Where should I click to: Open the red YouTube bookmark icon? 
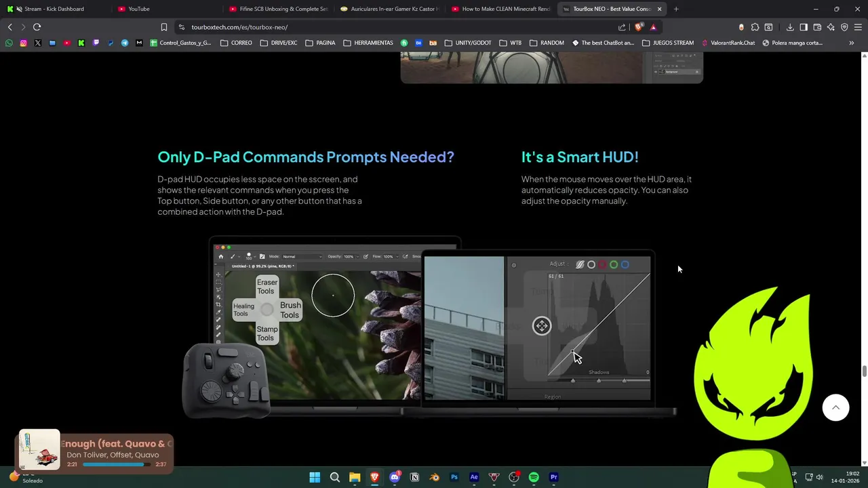point(66,43)
